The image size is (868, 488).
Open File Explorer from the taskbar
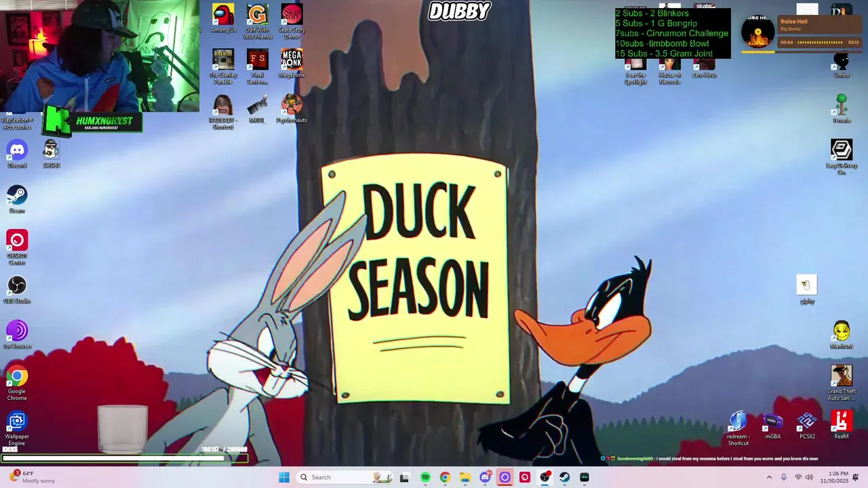[465, 477]
